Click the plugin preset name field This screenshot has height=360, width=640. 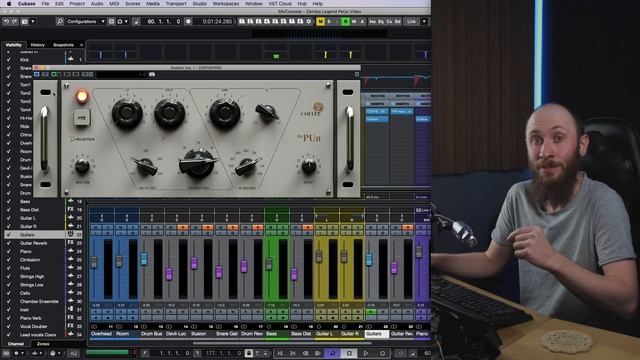click(x=121, y=74)
